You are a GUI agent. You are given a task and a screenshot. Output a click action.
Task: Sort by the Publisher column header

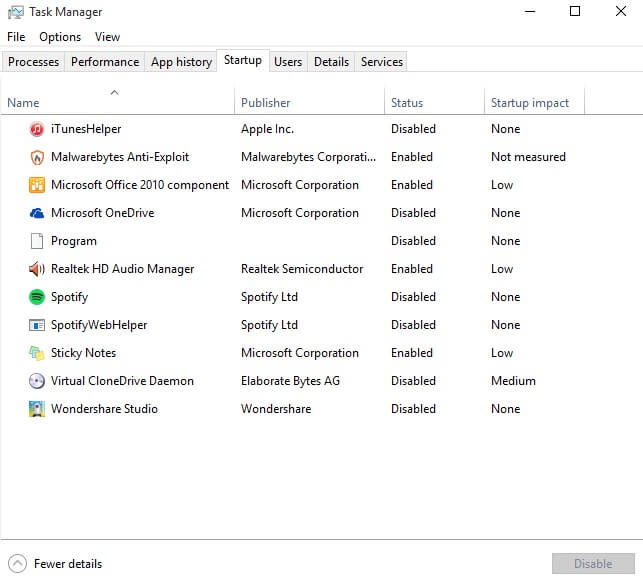[x=266, y=103]
